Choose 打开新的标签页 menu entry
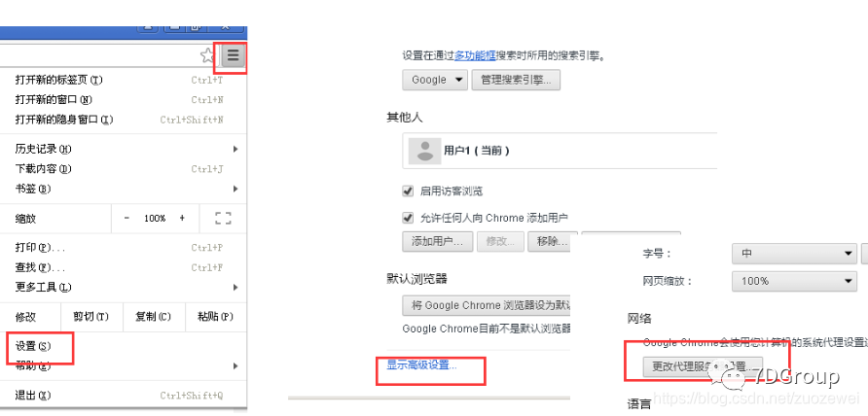This screenshot has height=416, width=868. (123, 81)
